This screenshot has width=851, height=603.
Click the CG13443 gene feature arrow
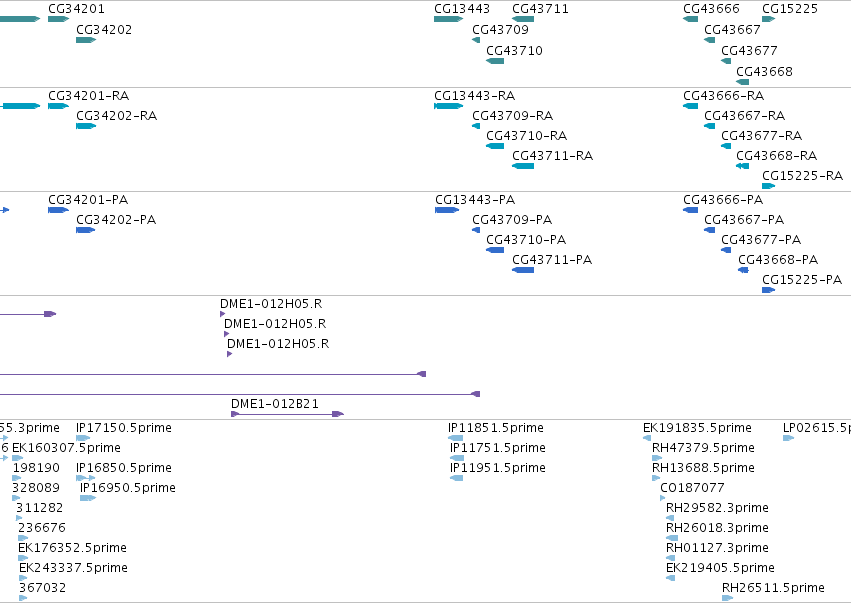click(x=448, y=19)
